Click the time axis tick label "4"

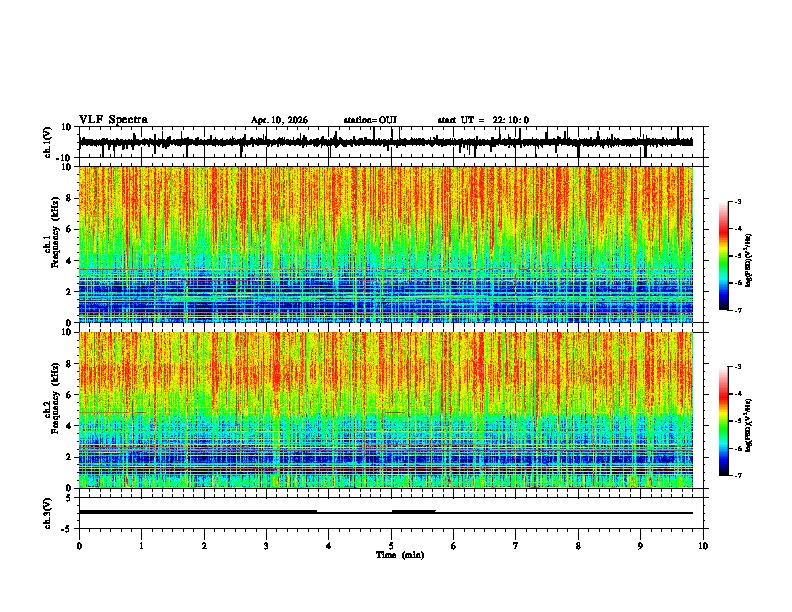(x=329, y=546)
